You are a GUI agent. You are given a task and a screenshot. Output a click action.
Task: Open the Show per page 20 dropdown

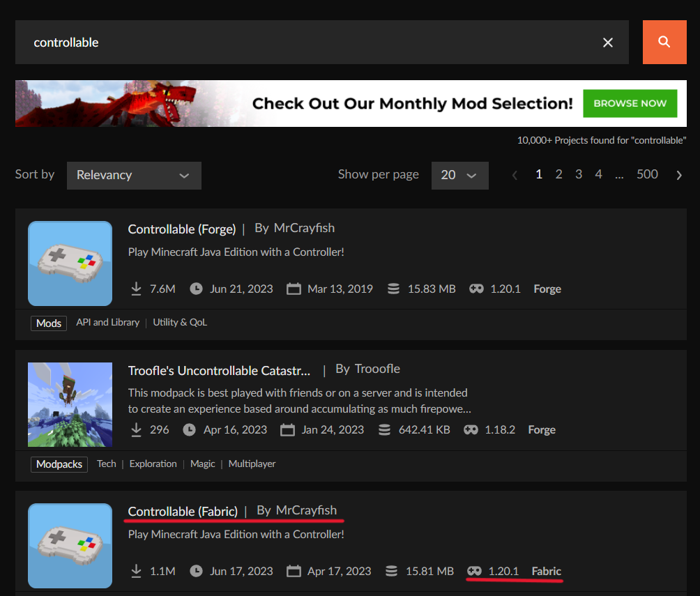tap(460, 176)
